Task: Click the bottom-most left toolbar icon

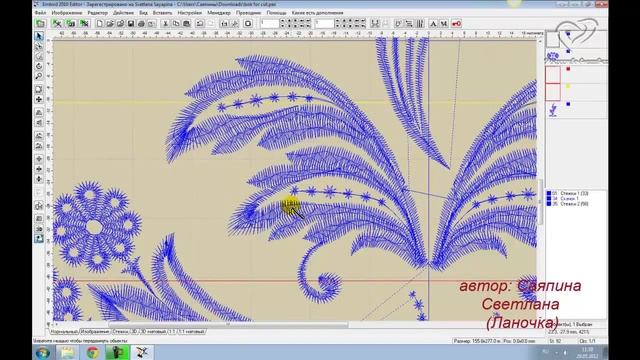Action: click(x=39, y=239)
